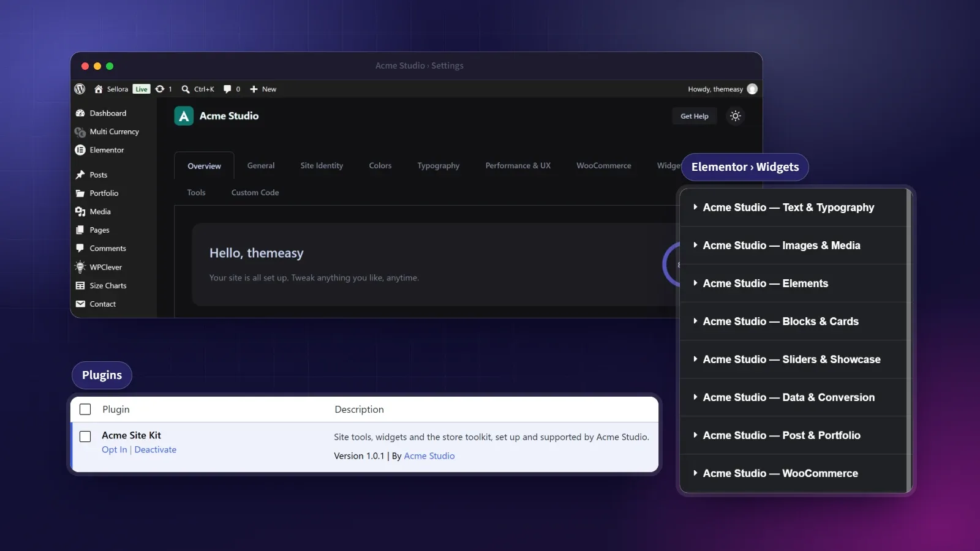980x551 pixels.
Task: Click the Live status badge
Action: (141, 89)
